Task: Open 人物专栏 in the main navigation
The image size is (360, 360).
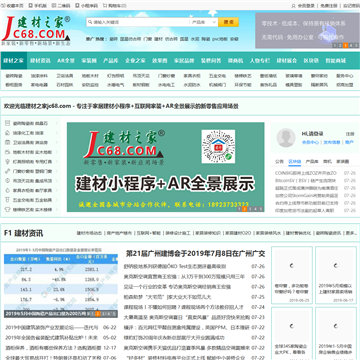Action: coord(260,61)
